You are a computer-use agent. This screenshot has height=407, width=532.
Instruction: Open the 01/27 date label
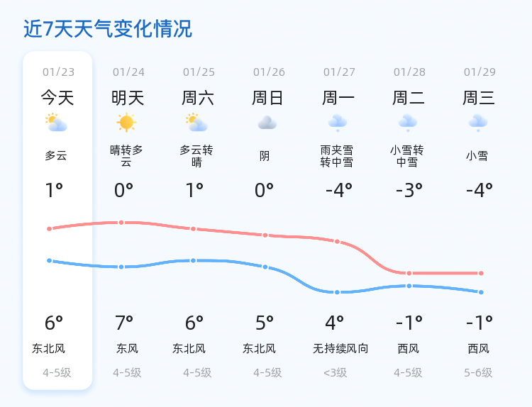[x=339, y=72]
